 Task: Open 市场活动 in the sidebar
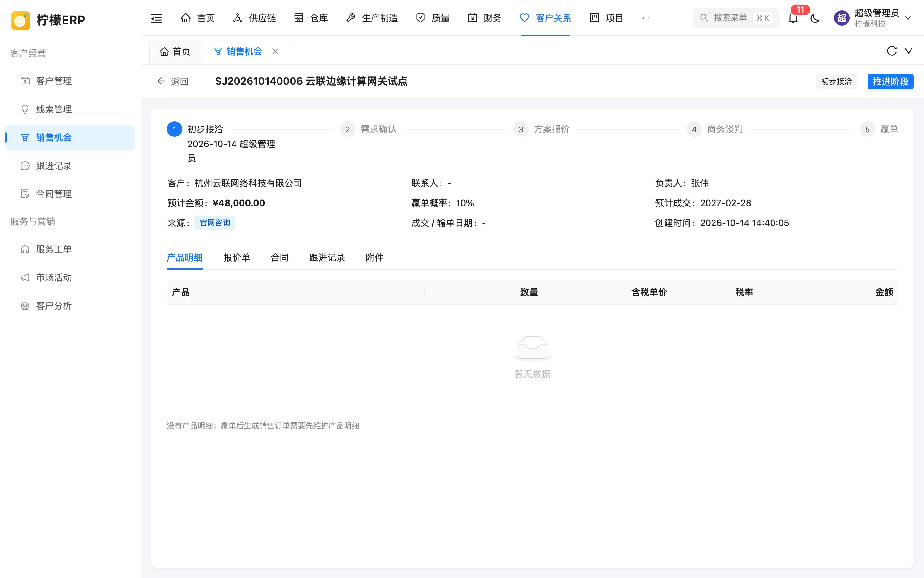click(x=70, y=277)
